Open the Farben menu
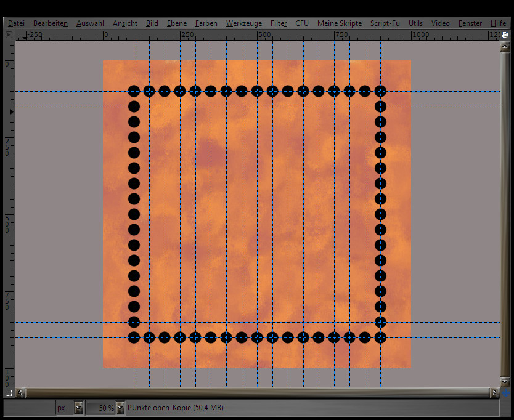Image resolution: width=514 pixels, height=420 pixels. coord(206,23)
